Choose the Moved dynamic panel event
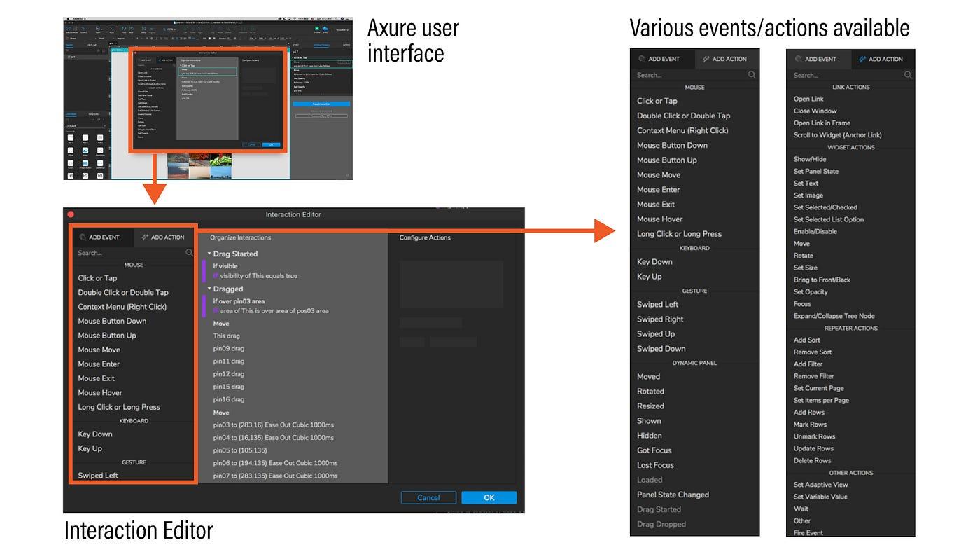Viewport: 980px width, 552px height. tap(648, 377)
